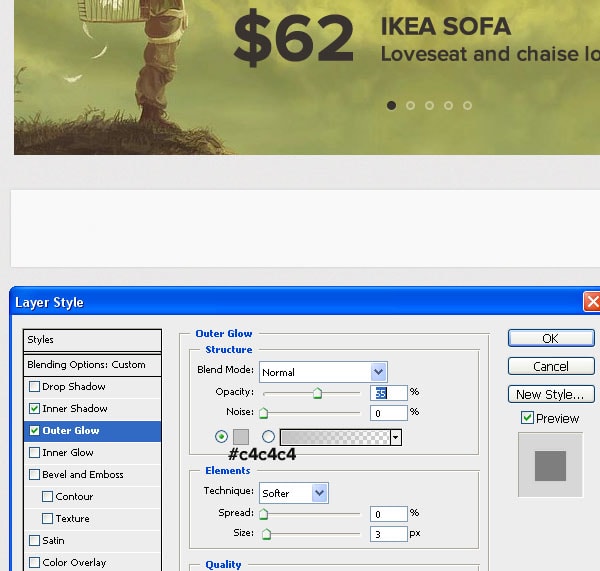This screenshot has height=571, width=600.
Task: Select the Inner Shadow style label
Action: [75, 409]
